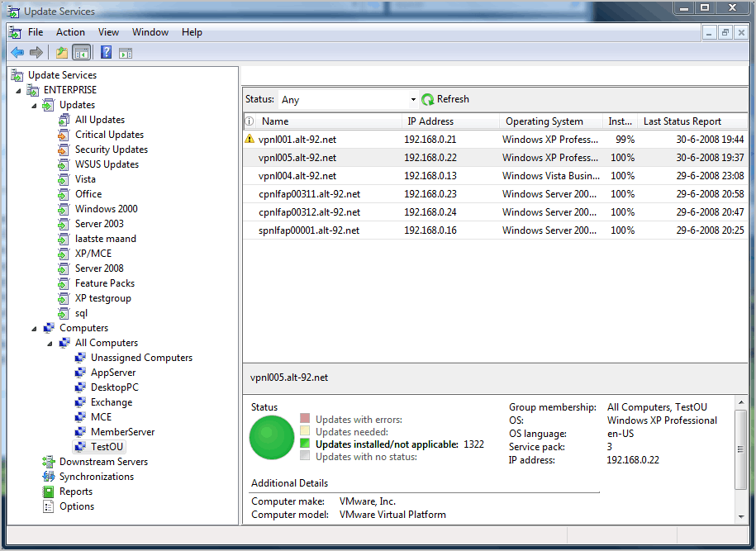Screen dimensions: 756x551
Task: Select the Windows 2000 updates view
Action: click(x=106, y=209)
